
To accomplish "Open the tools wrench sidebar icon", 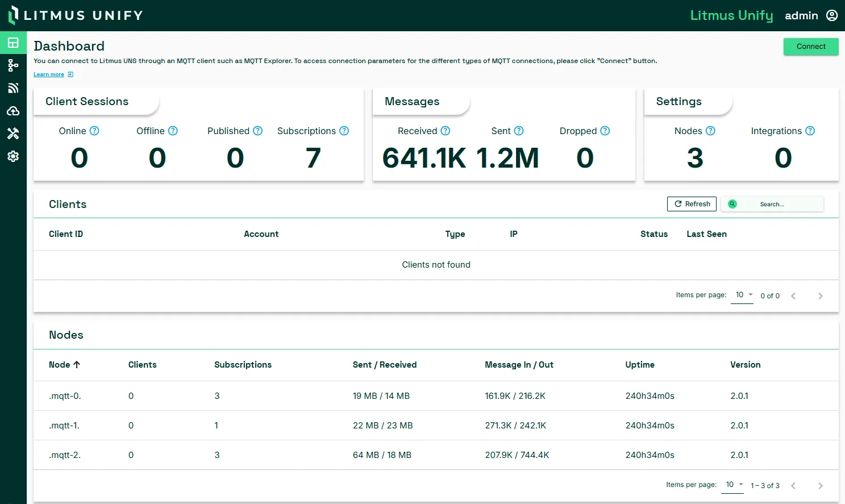I will (13, 134).
